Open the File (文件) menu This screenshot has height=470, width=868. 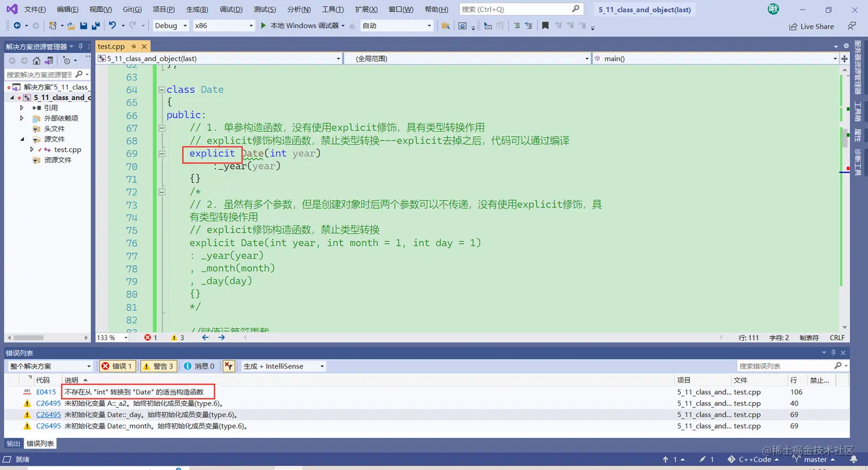35,9
